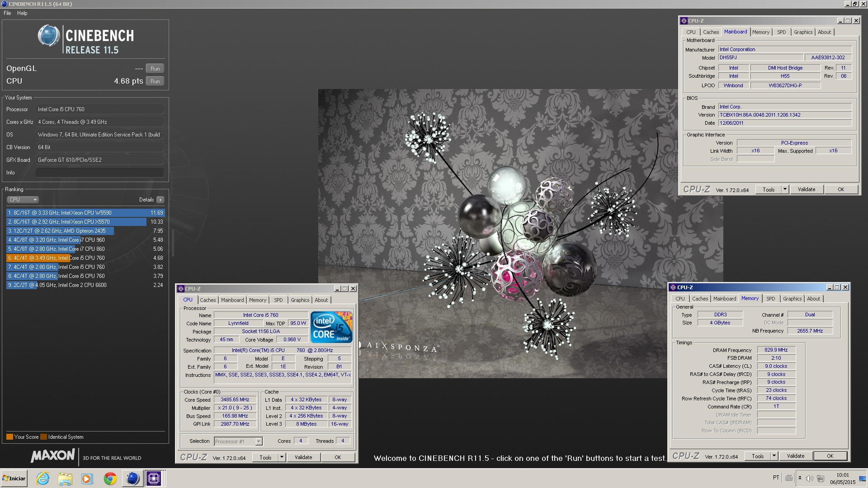This screenshot has width=868, height=488.
Task: Click the keyboard icon in system tray
Action: [789, 478]
